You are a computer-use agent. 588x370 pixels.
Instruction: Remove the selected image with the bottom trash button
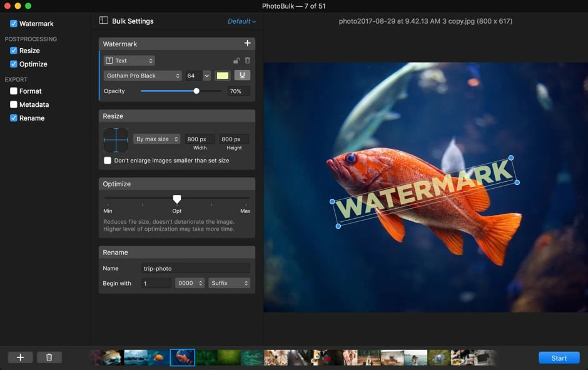49,357
